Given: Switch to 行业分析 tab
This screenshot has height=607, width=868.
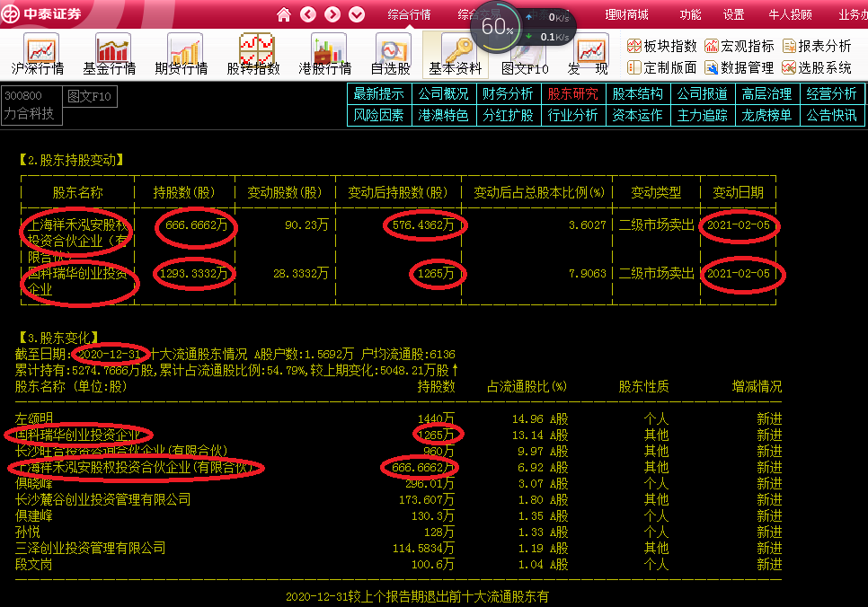Looking at the screenshot, I should coord(573,115).
